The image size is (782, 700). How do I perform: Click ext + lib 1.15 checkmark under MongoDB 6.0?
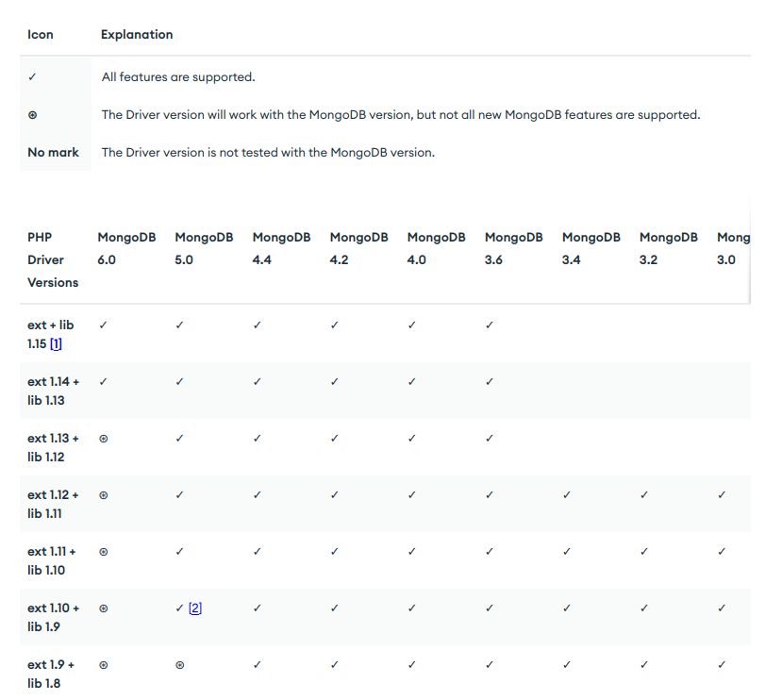point(103,325)
